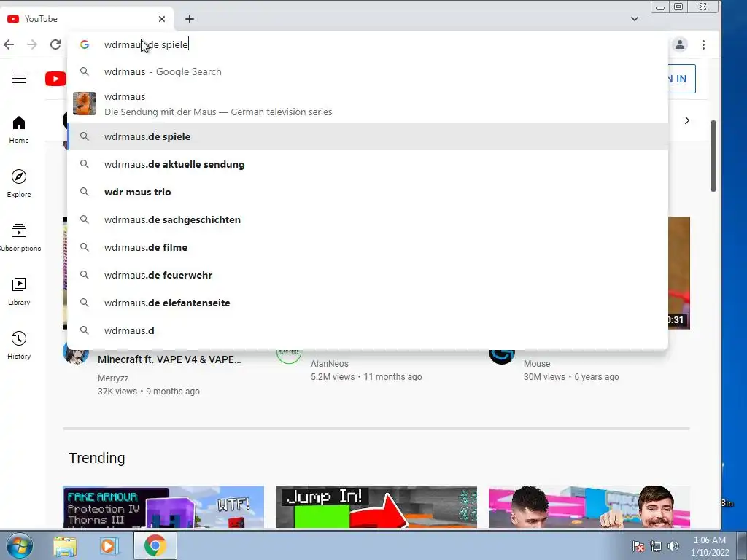Open Mouse channel link
Screen dimensions: 747x560
point(537,364)
